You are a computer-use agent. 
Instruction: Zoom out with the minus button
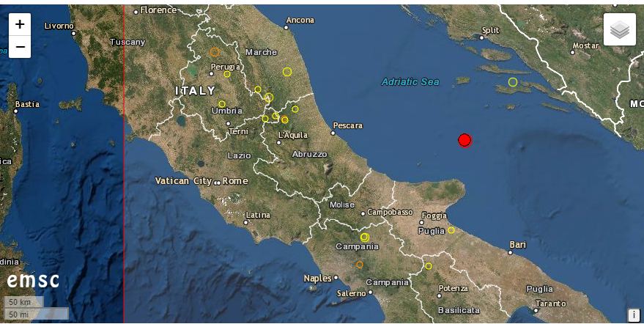[20, 47]
